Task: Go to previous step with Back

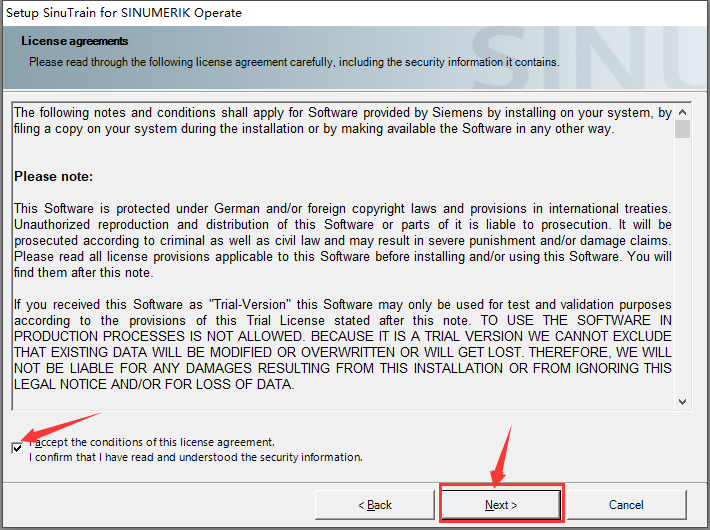Action: [374, 505]
